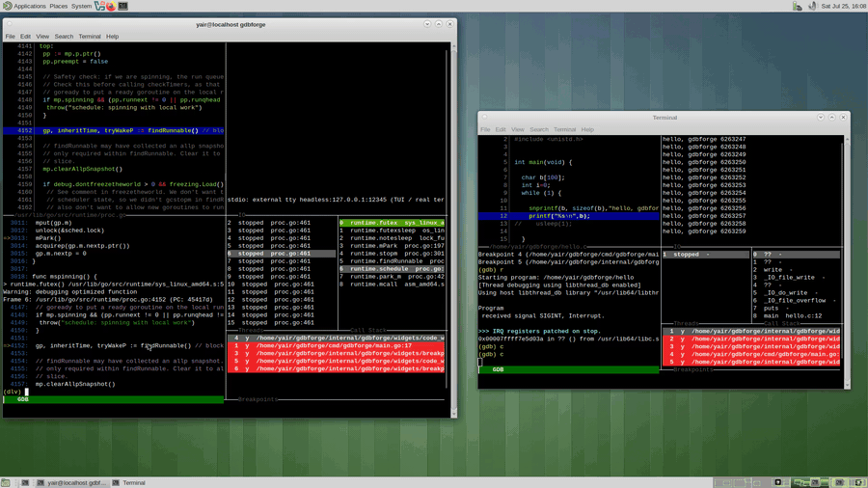
Task: Open View menu in gdbforge window
Action: tap(42, 37)
